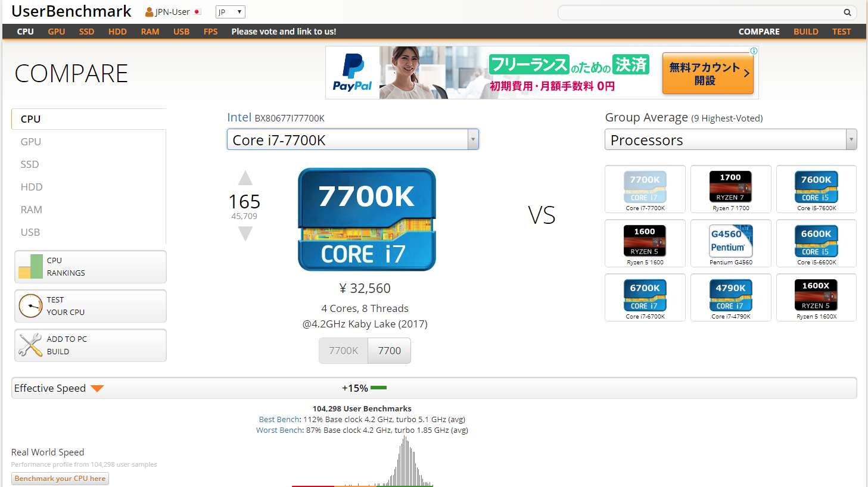Screen dimensions: 868x487
Task: Open the JP country selector dropdown
Action: (231, 12)
